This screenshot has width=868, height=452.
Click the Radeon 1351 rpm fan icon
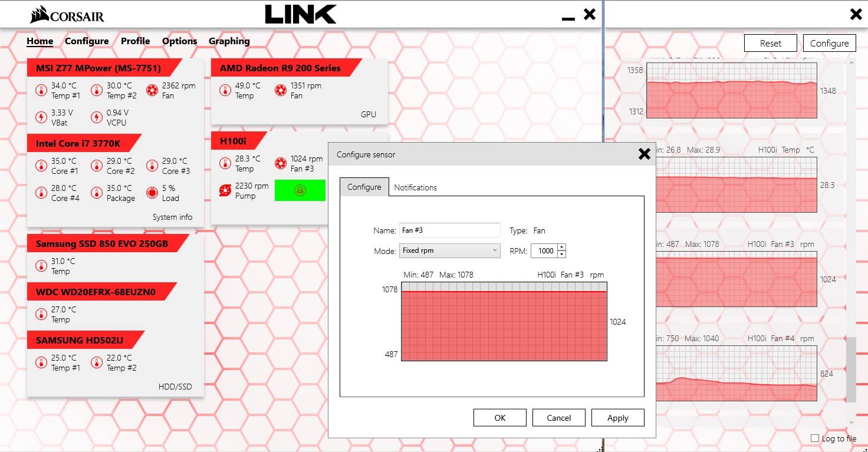pyautogui.click(x=281, y=90)
